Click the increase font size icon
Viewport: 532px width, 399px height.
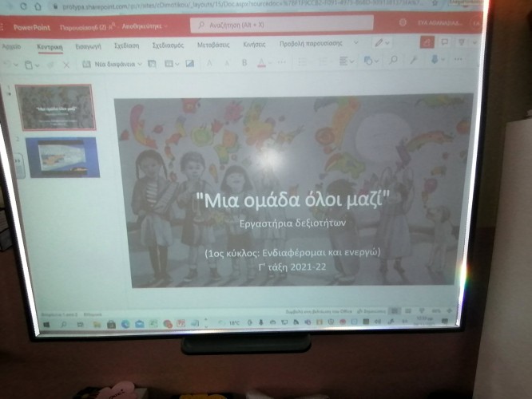[209, 62]
